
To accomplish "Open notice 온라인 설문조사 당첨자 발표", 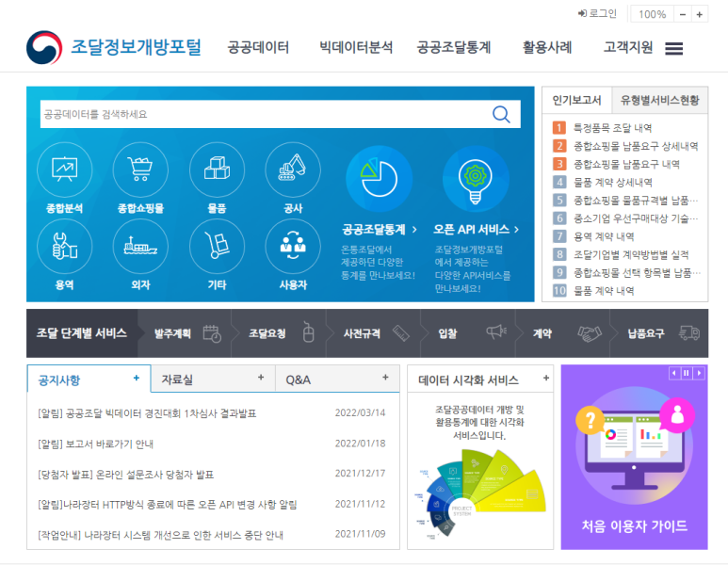I will click(125, 475).
